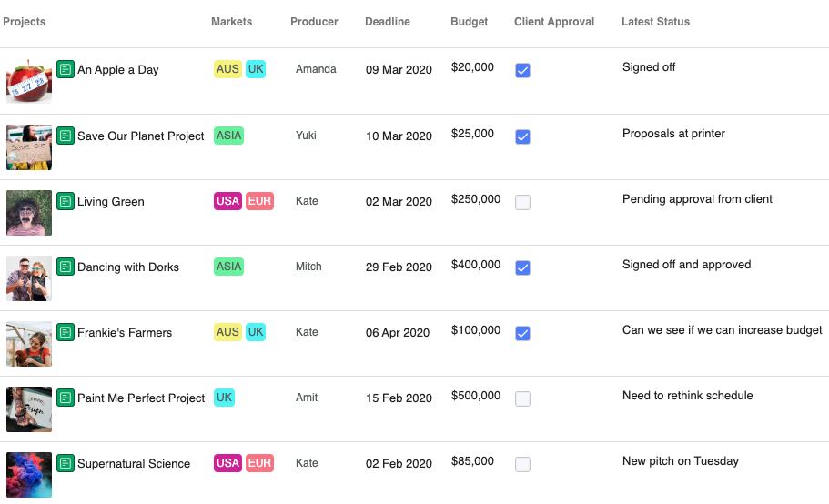Select the Dancing with Dorks document icon
Viewport: 829px width, 504px height.
pos(66,267)
